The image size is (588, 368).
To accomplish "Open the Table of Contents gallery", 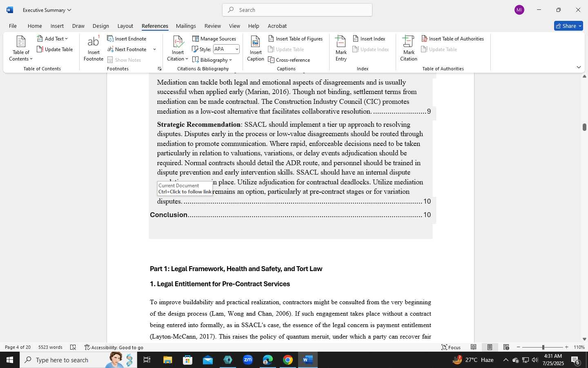I will tap(21, 49).
